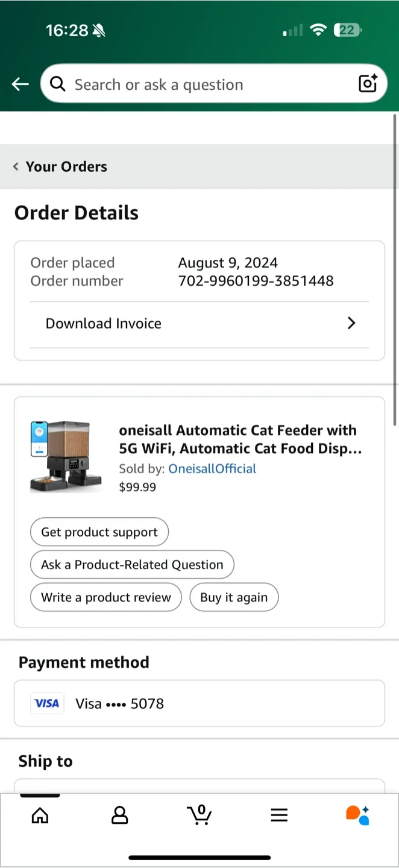This screenshot has width=399, height=868.
Task: Collapse back using the Your Orders chevron
Action: (x=16, y=166)
